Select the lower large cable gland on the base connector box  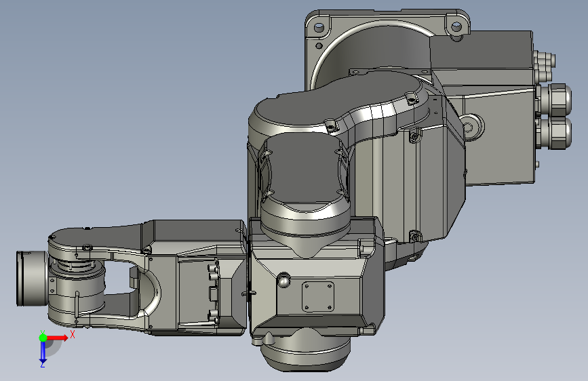[557, 134]
